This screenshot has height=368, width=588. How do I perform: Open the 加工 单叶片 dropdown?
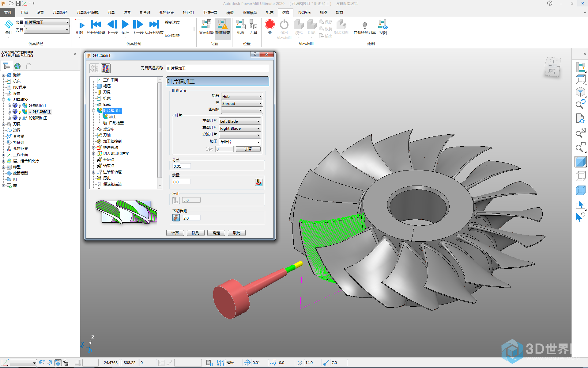pos(240,142)
